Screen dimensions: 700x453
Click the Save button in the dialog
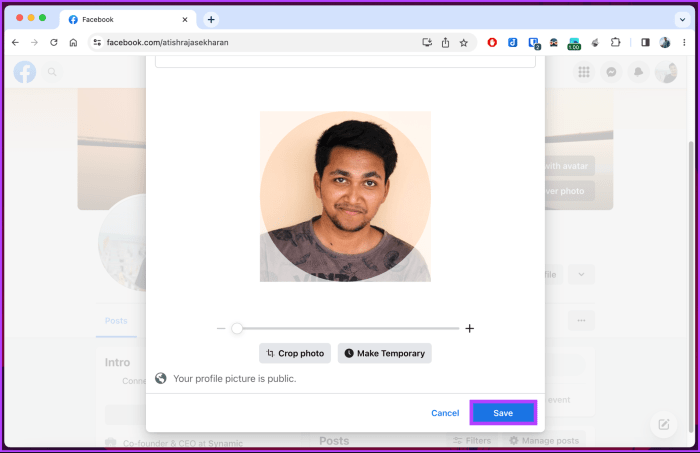(503, 413)
